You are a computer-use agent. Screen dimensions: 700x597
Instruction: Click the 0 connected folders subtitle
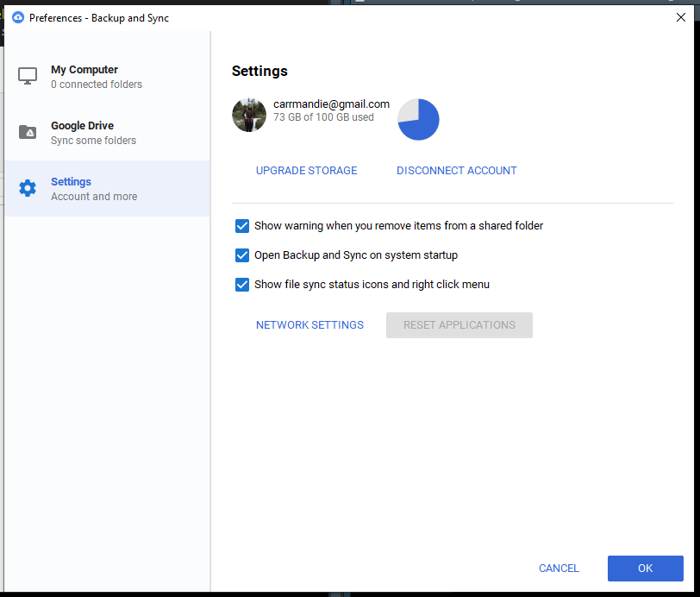[97, 85]
